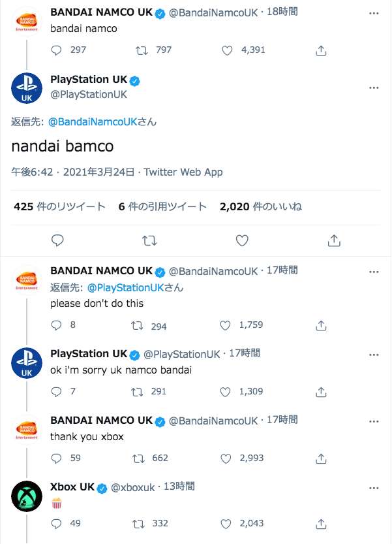The image size is (392, 544).
Task: Open more options for the "nandai bamco" tweet
Action: pos(374,87)
